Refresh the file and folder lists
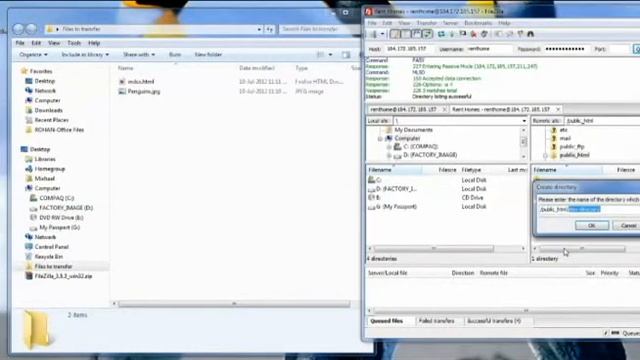Screen dimensions: 640x360 point(441,34)
